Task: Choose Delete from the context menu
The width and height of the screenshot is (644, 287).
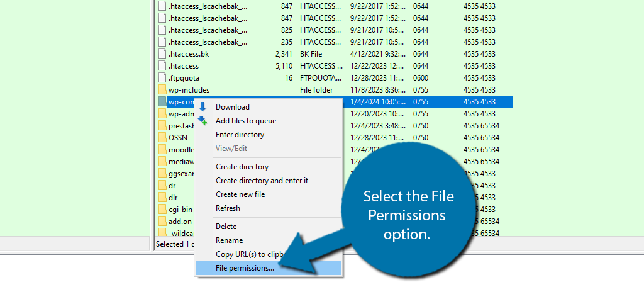Action: pos(226,227)
